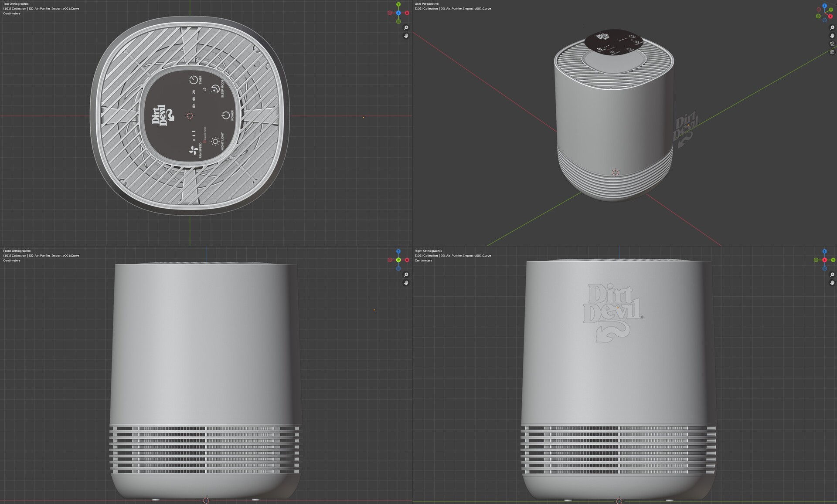This screenshot has height=504, width=837.
Task: Click the red X axis in User Perspective gizmo
Action: [x=831, y=16]
